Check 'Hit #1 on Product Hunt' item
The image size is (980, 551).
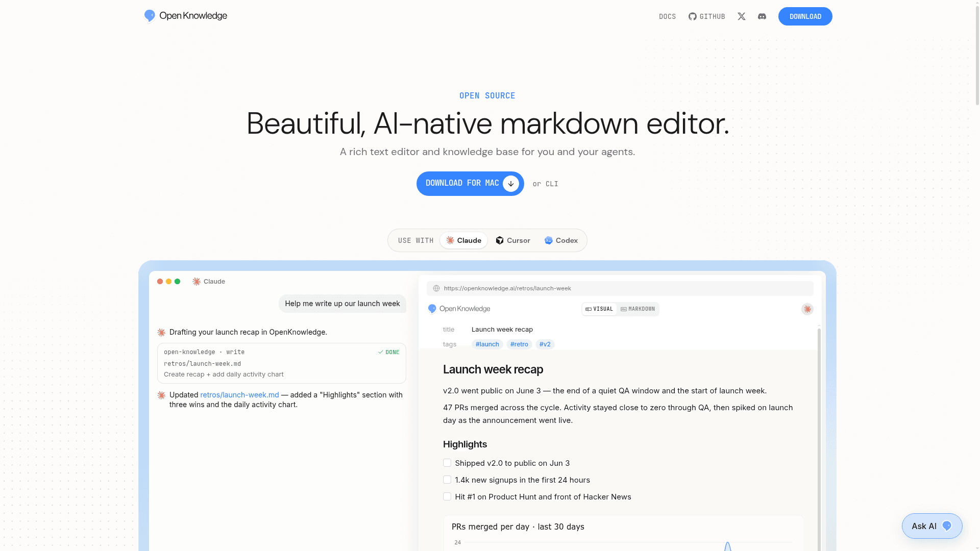(447, 496)
